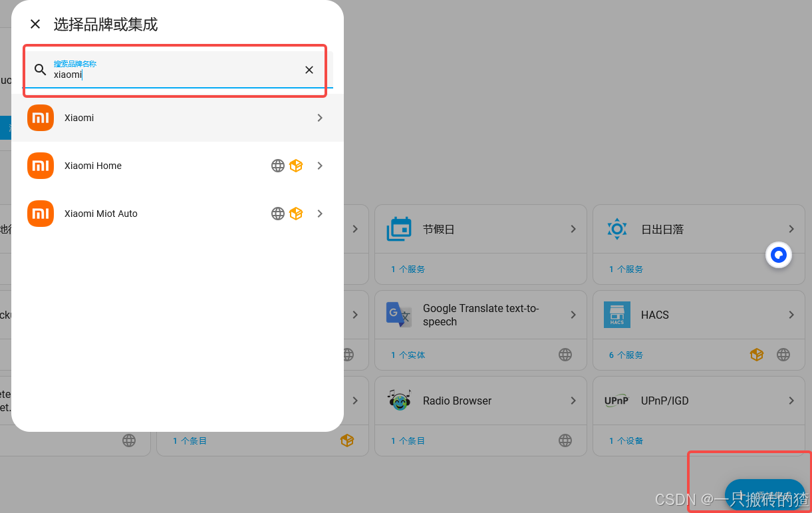Open the Radio Browser card chevron
Image resolution: width=812 pixels, height=513 pixels.
tap(573, 401)
